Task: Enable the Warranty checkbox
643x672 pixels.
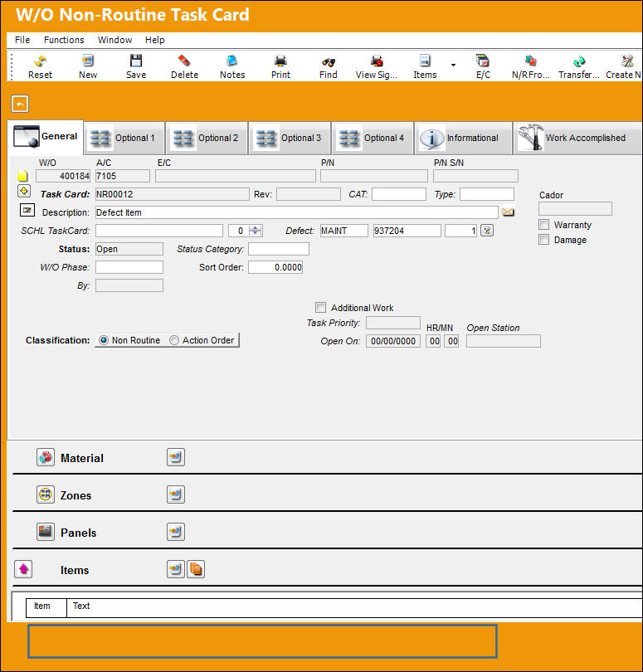Action: [544, 225]
